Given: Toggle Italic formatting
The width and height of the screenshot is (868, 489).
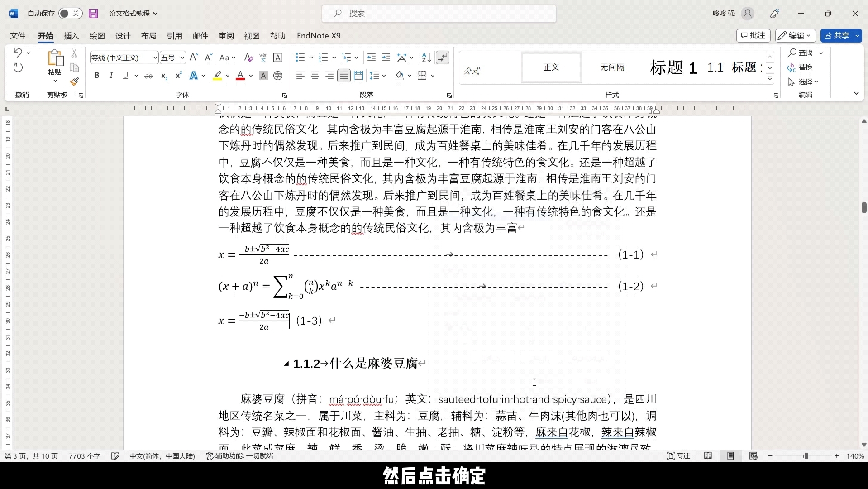Looking at the screenshot, I should click(x=111, y=76).
